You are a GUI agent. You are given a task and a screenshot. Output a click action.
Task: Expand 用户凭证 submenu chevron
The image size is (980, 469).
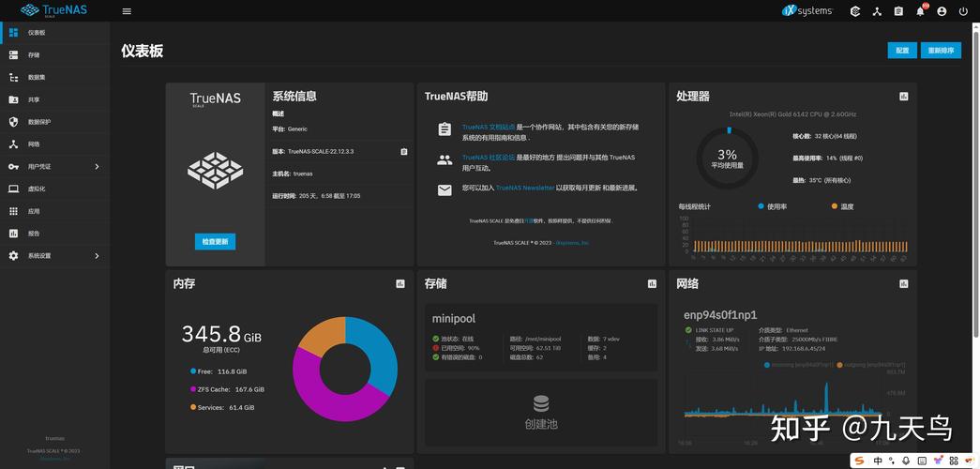[97, 166]
